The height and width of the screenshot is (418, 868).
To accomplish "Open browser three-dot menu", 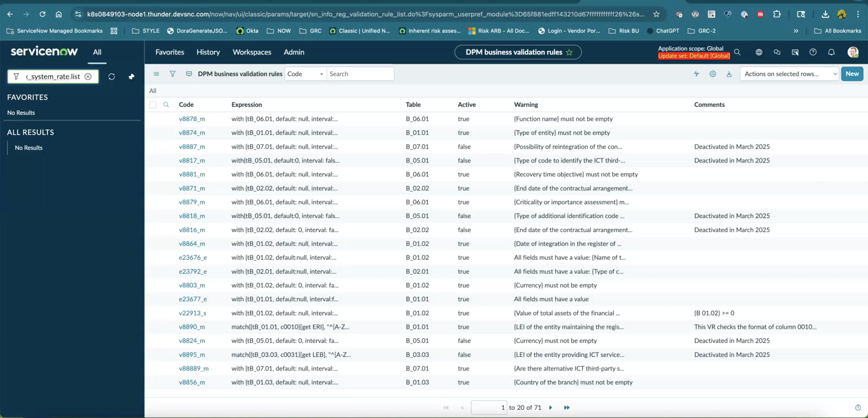I will pos(858,14).
